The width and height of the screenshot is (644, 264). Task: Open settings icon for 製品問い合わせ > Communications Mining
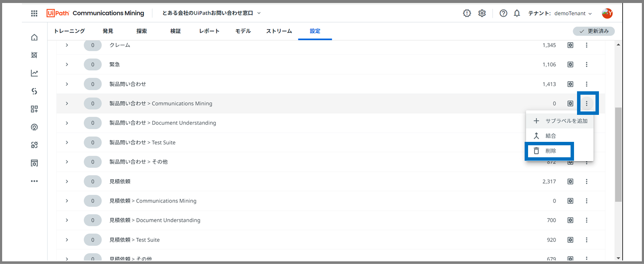tap(570, 103)
